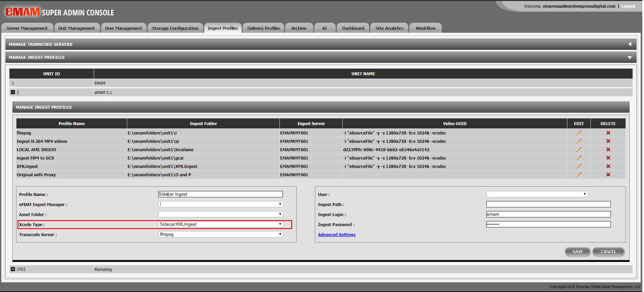Viewport: 644px width, 292px height.
Task: Click the SAVE button
Action: click(578, 252)
